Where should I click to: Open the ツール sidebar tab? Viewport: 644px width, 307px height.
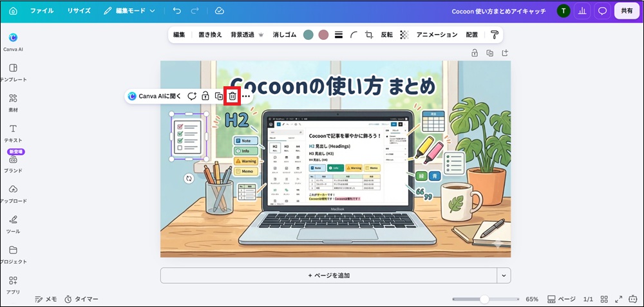coord(13,225)
